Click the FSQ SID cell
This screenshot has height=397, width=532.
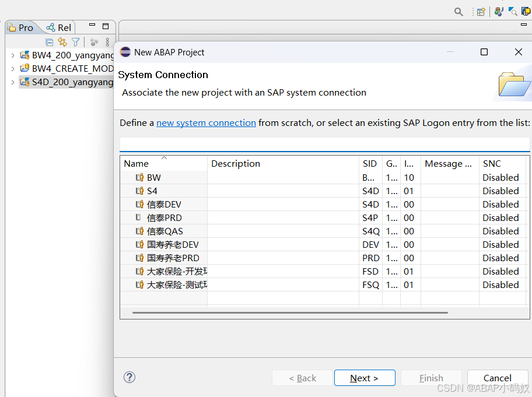tap(370, 285)
